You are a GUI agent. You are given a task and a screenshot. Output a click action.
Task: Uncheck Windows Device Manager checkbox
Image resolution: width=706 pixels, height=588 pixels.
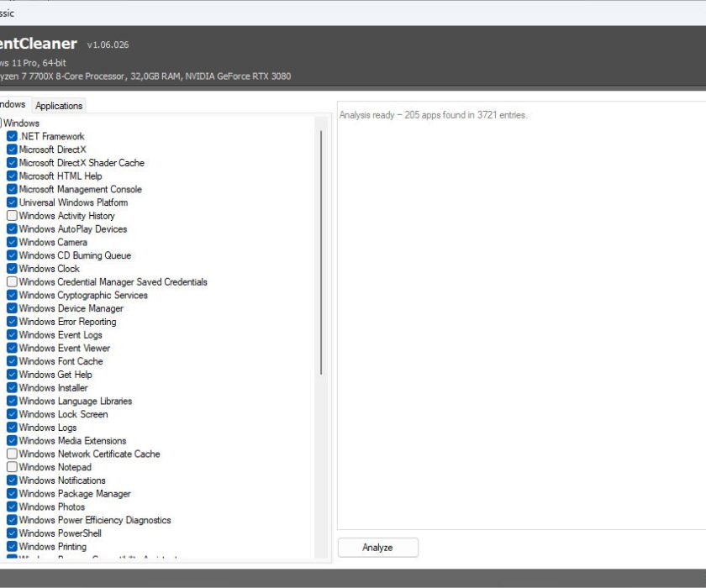coord(12,308)
